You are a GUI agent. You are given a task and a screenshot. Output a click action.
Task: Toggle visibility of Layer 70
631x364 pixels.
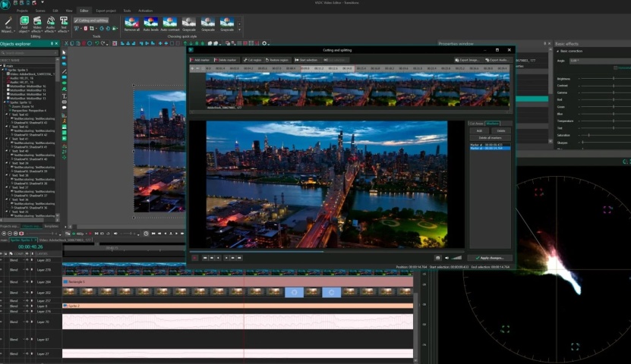pos(2,322)
